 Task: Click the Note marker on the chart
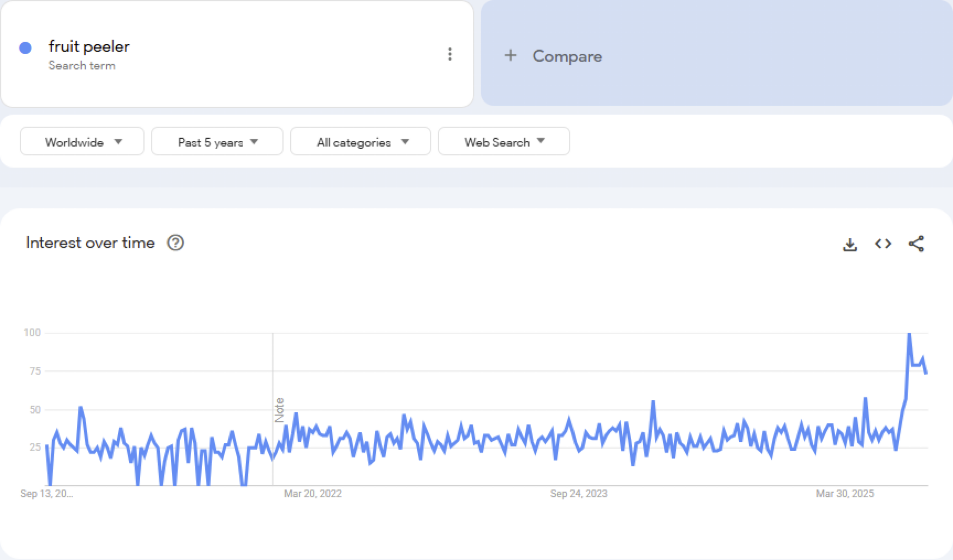279,410
